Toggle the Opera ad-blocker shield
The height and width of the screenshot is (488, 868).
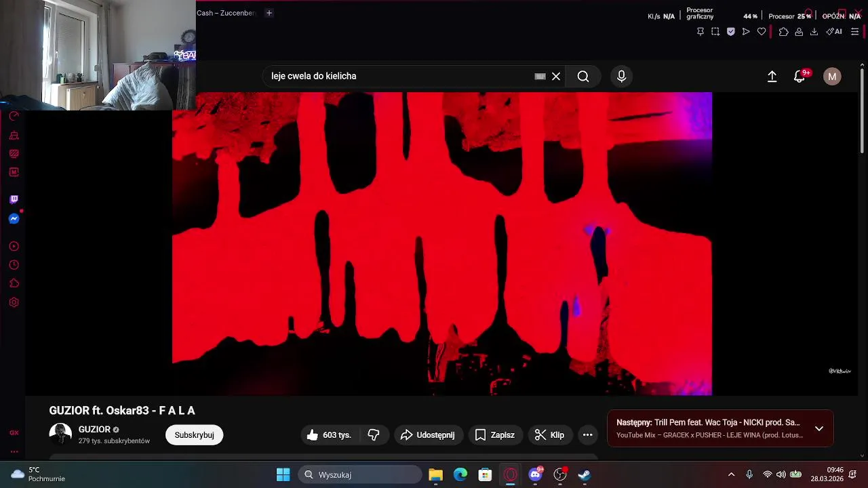click(730, 32)
